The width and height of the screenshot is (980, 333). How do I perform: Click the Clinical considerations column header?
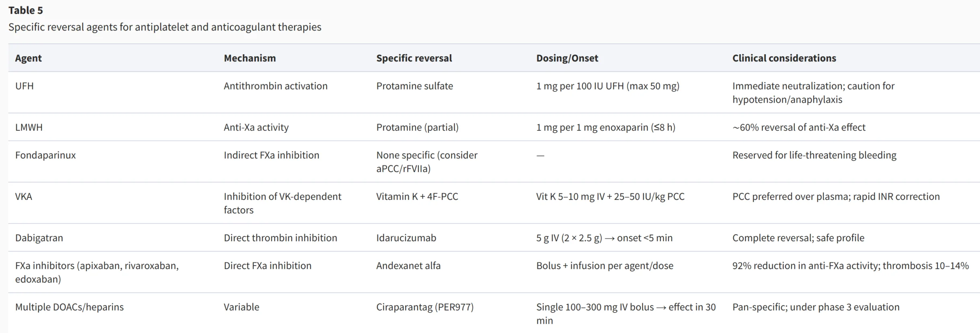click(x=784, y=58)
